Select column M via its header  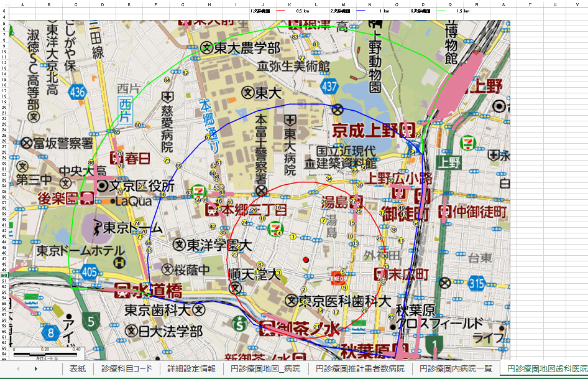click(x=343, y=4)
